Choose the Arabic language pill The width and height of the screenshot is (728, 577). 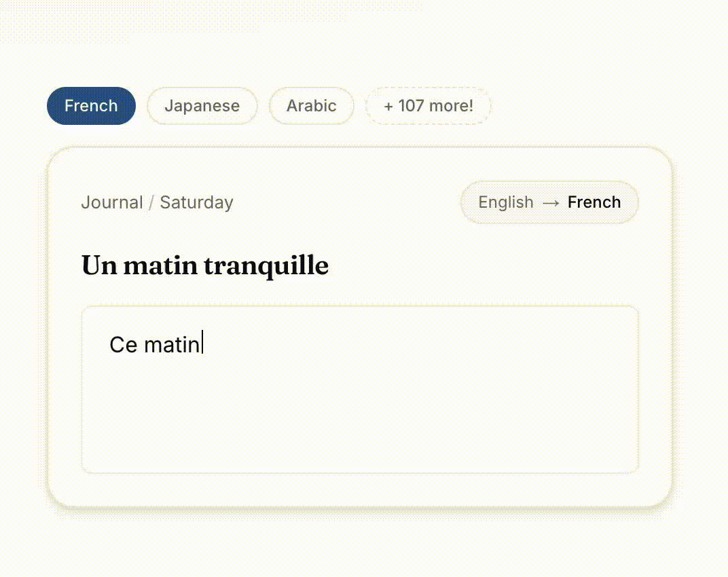pos(312,106)
